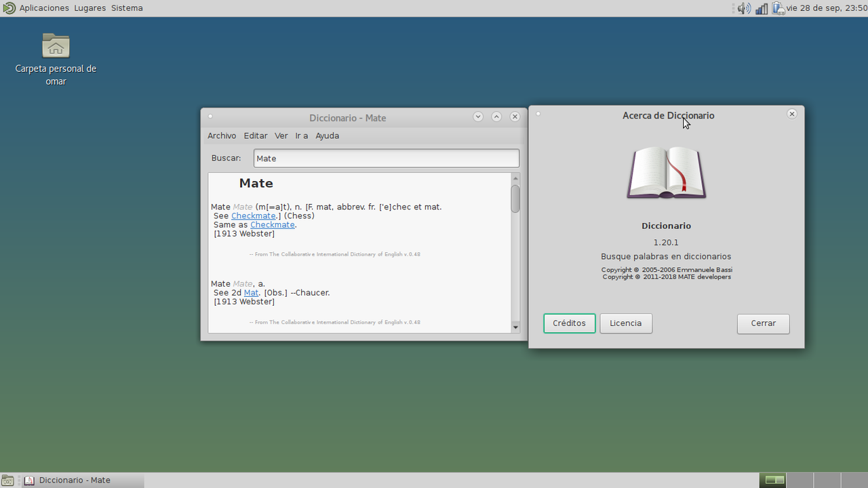The image size is (868, 488).
Task: Click the 'Copyright © 2011-2018 MATE developers' line
Action: [667, 277]
